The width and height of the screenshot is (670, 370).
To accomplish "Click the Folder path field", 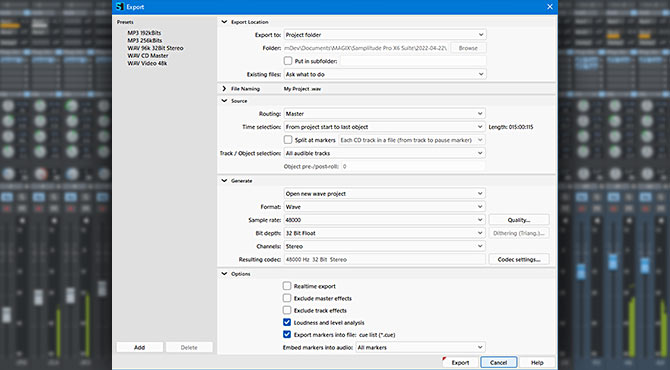I will click(366, 48).
